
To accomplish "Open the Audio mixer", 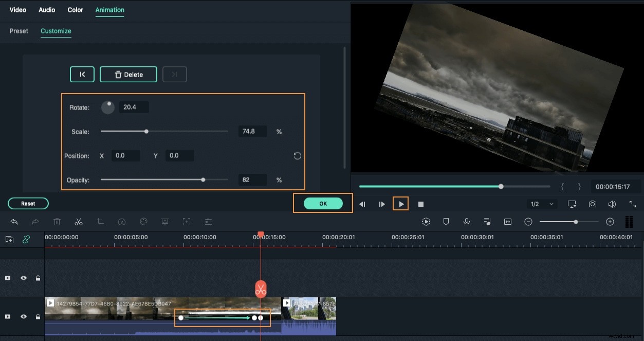I will click(487, 222).
